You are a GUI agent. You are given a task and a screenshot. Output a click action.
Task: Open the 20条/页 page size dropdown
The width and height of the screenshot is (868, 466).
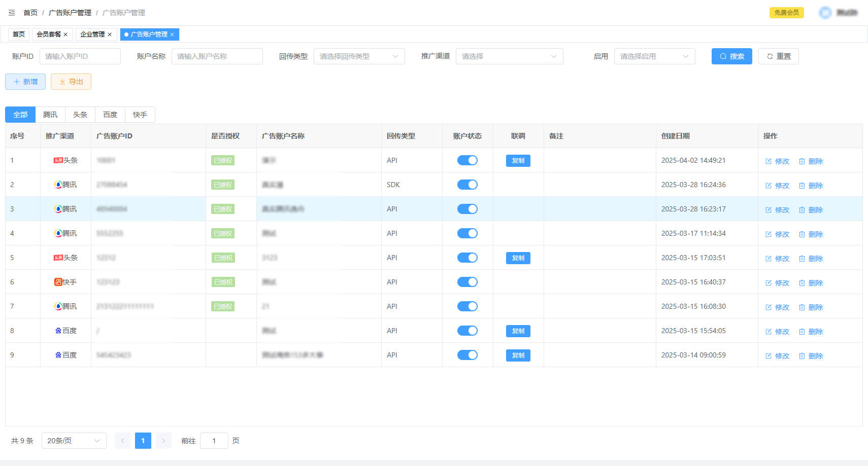74,441
